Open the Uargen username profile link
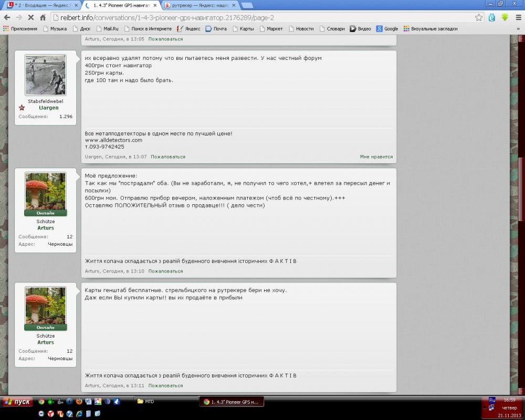 pos(48,108)
